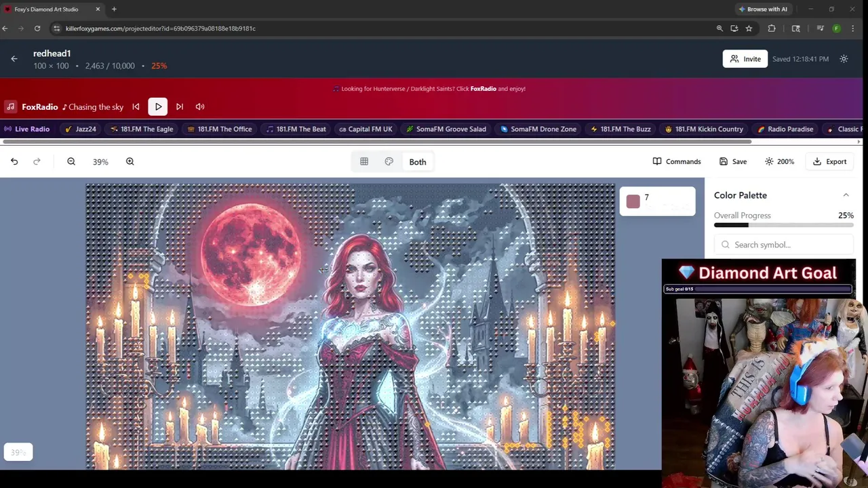Open the 200% brightness setting
The width and height of the screenshot is (868, 488).
click(779, 161)
